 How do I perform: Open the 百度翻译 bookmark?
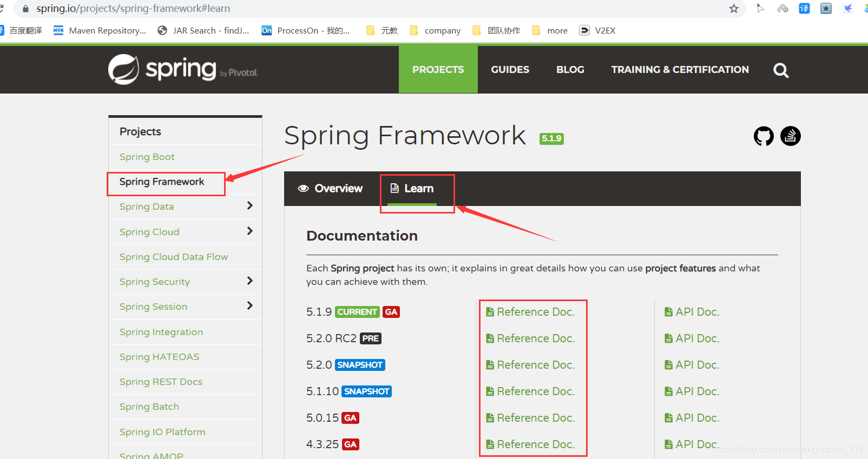21,31
